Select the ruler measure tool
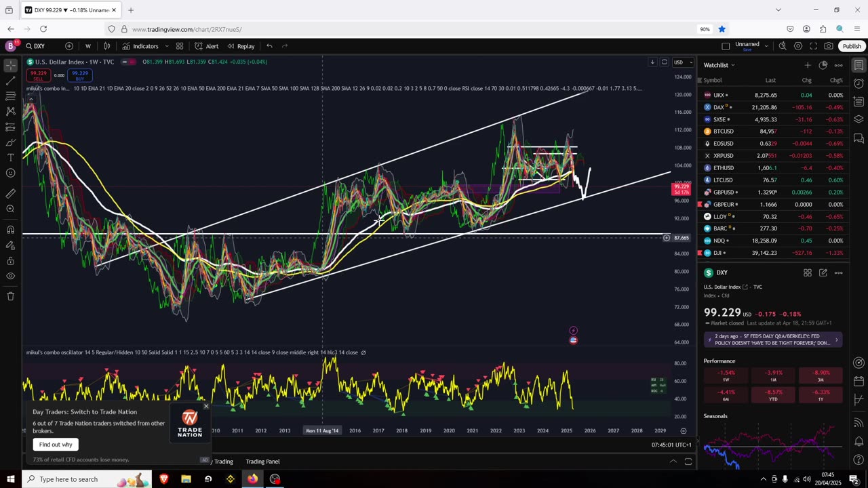868x488 pixels. (10, 193)
